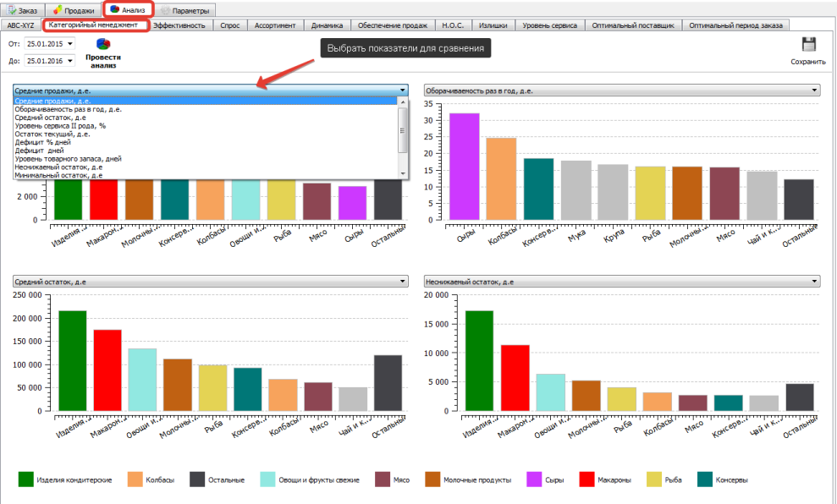Viewport: 837px width, 504px height.
Task: Expand the Средний остаток chart dropdown
Action: click(403, 281)
